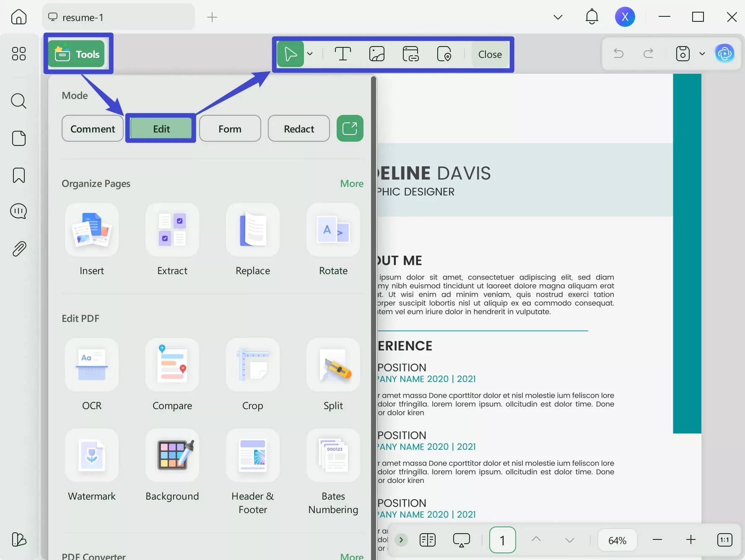Open the OCR tool

click(x=92, y=365)
